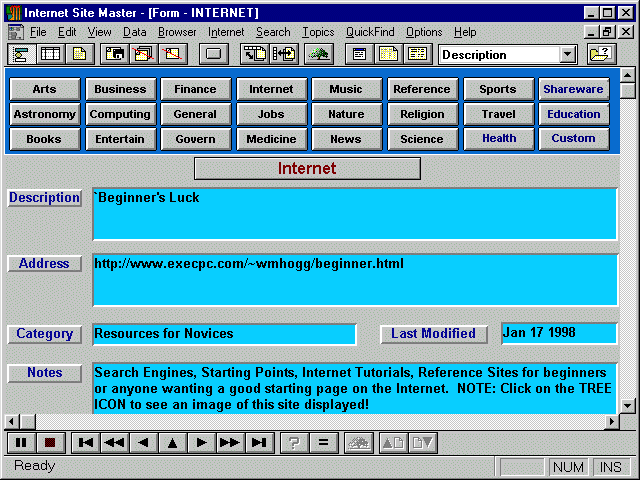Click the help folder icon in toolbar
The image size is (640, 480).
pos(601,54)
